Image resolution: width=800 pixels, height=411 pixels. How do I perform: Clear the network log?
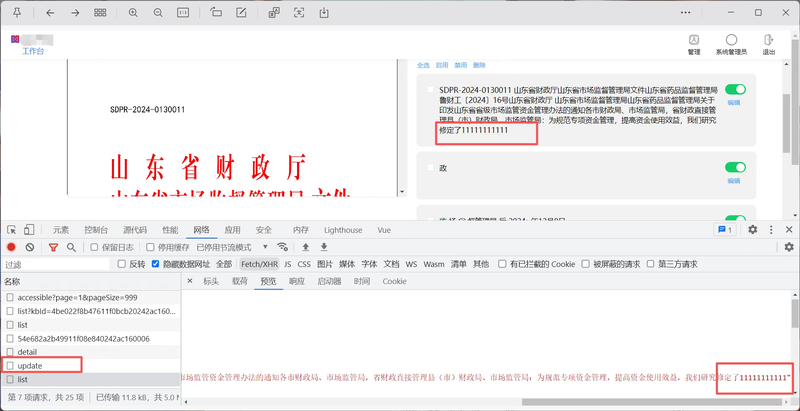tap(30, 247)
